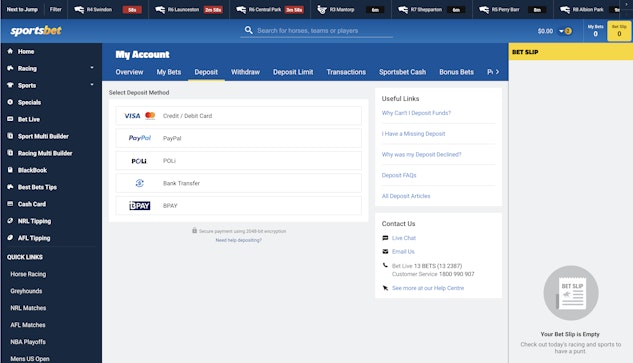Open the Sportsbet Cash tab
The width and height of the screenshot is (633, 363).
coord(402,72)
